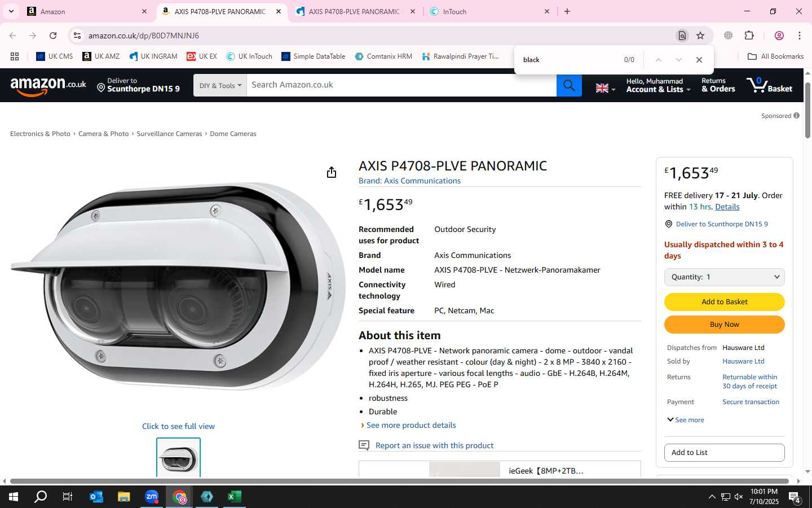The width and height of the screenshot is (812, 508).
Task: Go back with the browser back arrow
Action: pyautogui.click(x=12, y=36)
